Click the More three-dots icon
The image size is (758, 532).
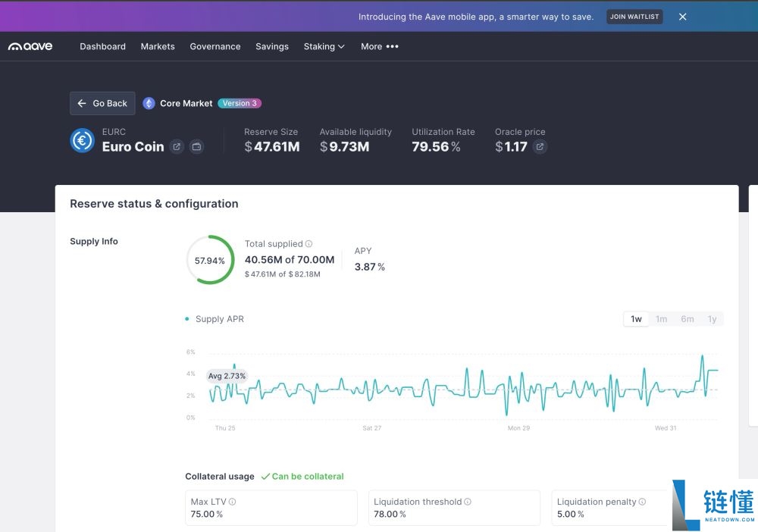(x=393, y=46)
